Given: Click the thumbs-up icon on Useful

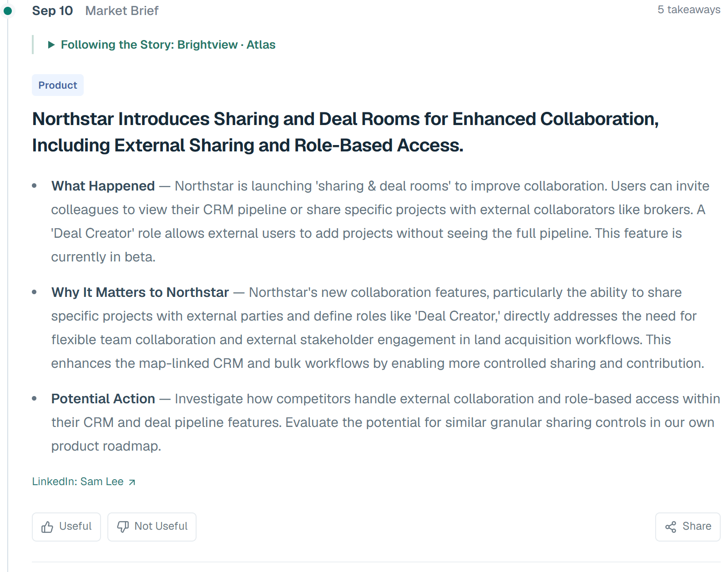Looking at the screenshot, I should [x=47, y=527].
